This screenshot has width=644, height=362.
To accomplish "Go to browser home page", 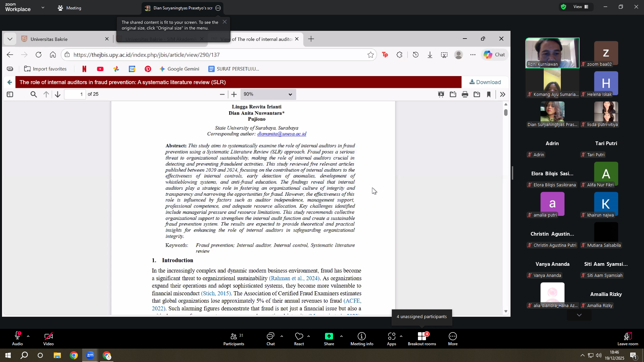I will tap(53, 55).
